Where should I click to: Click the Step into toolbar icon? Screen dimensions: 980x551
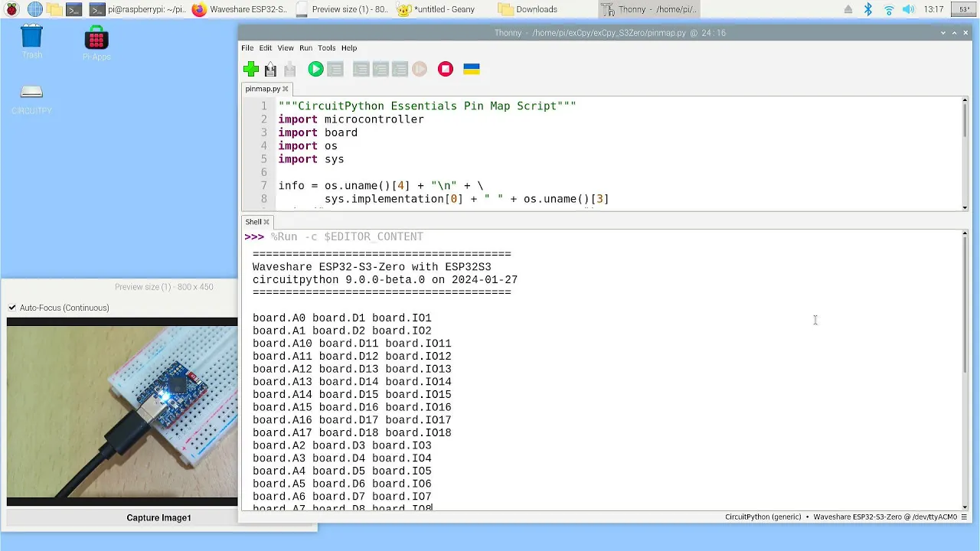(381, 70)
